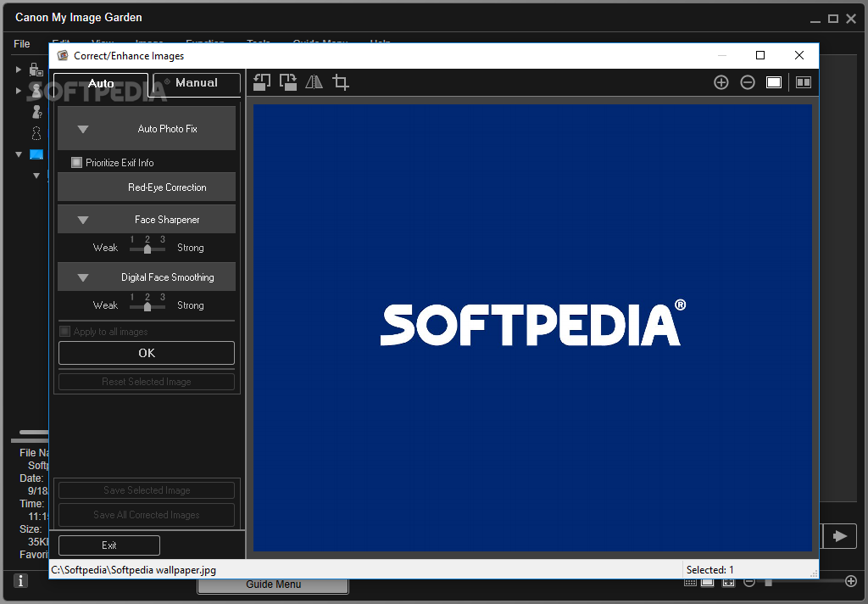Zoom in on the preview image
The height and width of the screenshot is (604, 868).
click(721, 82)
